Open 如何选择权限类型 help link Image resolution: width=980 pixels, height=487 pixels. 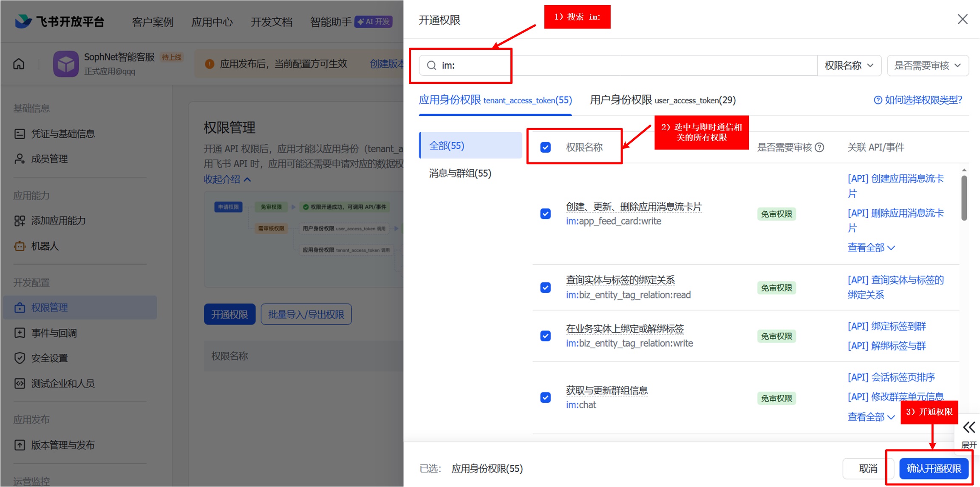[918, 100]
